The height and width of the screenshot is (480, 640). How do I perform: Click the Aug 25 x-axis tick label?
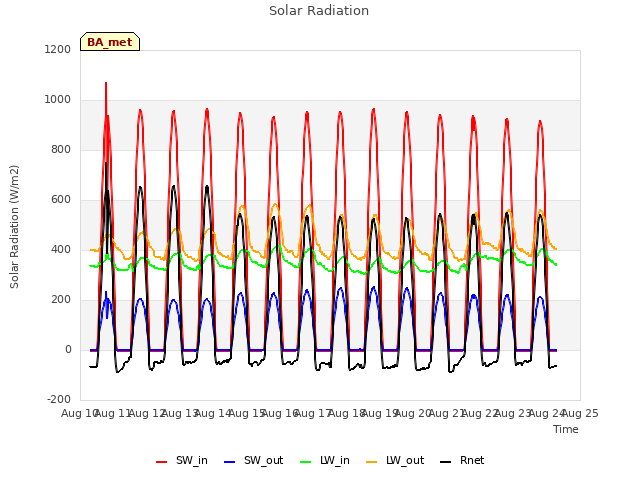tap(580, 413)
